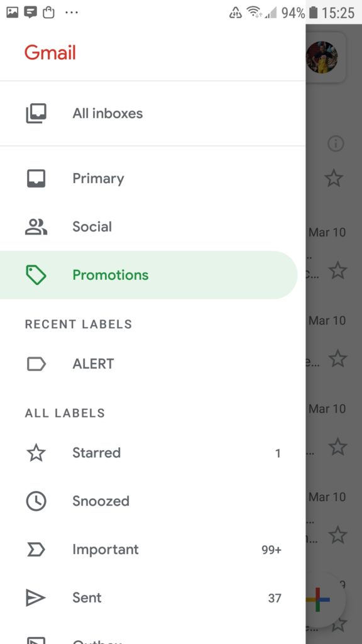
Task: Tap the star icon beside Starred
Action: point(36,453)
